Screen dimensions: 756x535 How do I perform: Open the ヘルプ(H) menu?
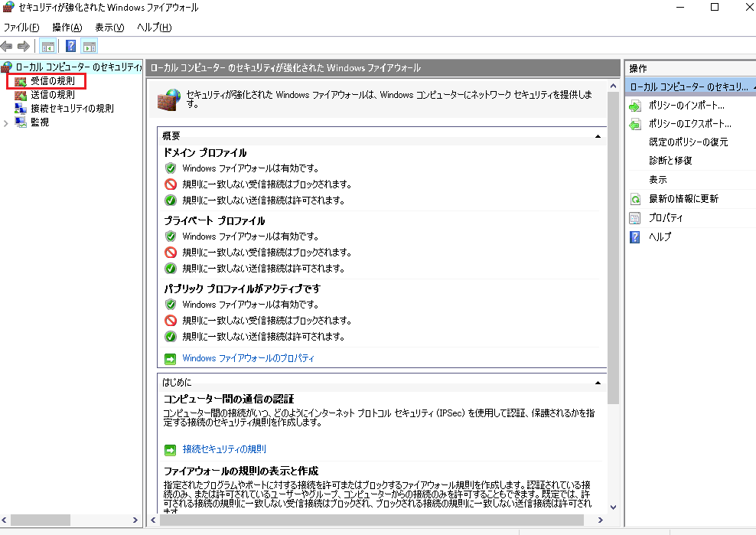[155, 28]
